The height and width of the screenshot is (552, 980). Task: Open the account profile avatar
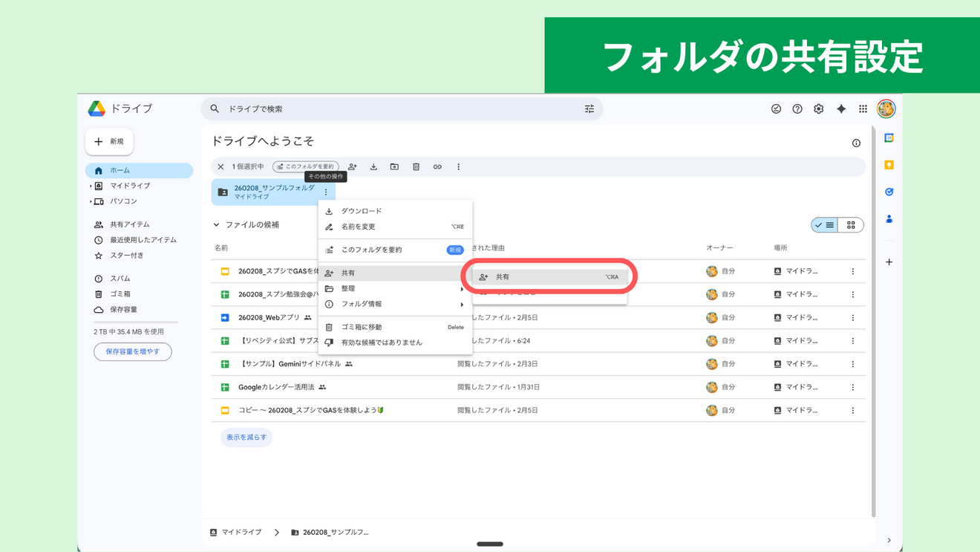[886, 109]
